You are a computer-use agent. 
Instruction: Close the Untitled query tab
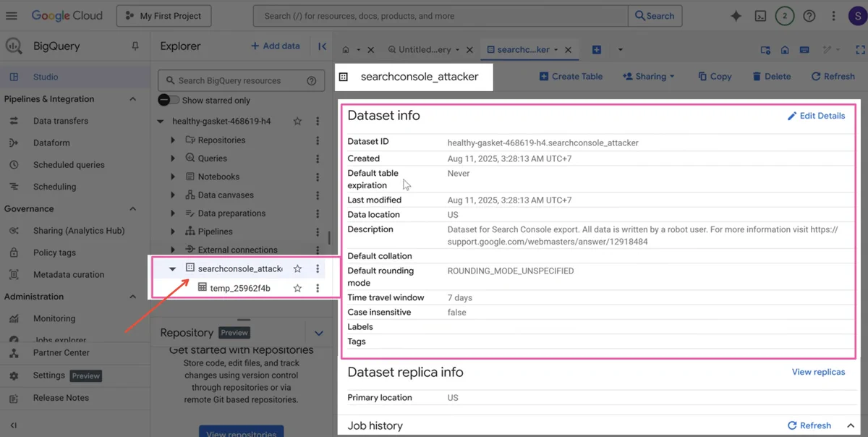pos(469,50)
